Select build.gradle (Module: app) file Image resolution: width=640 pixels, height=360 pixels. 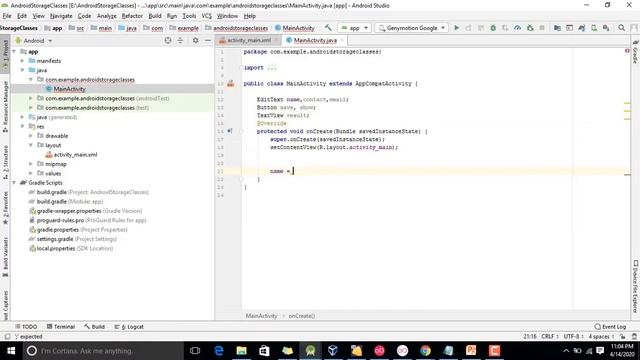click(x=66, y=202)
